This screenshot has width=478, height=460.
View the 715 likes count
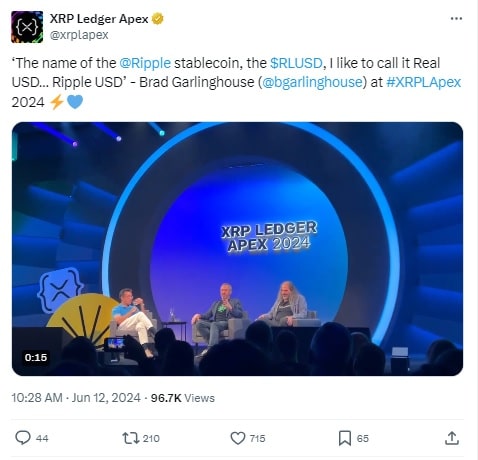point(257,438)
